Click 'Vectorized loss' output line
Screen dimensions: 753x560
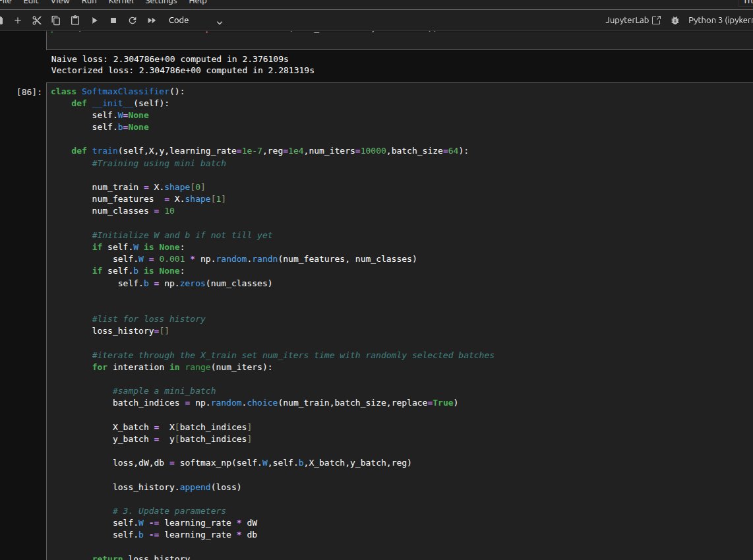click(x=183, y=70)
